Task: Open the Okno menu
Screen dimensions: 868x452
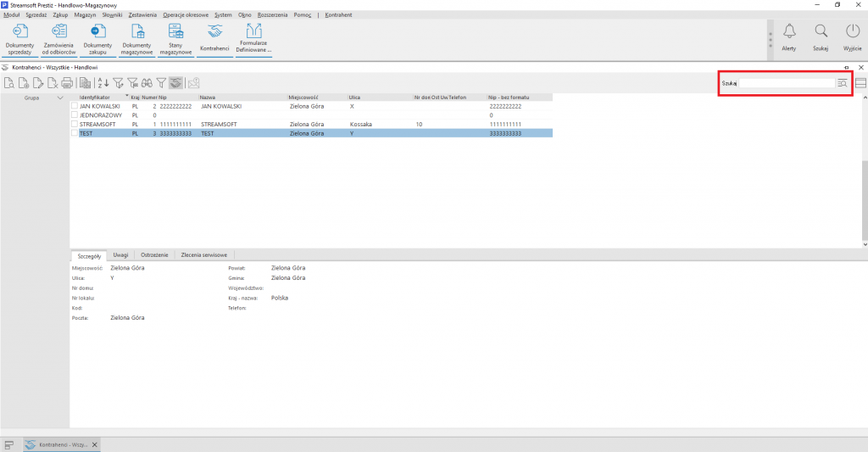Action: point(245,15)
